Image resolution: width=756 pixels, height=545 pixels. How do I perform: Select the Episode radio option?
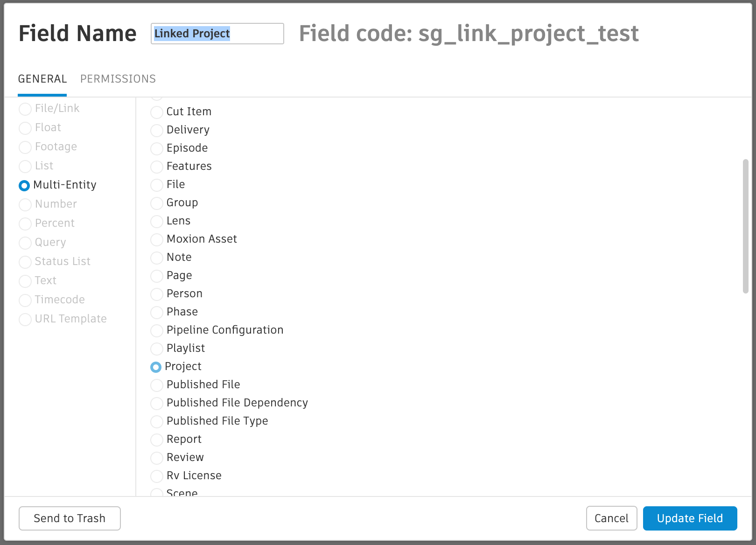coord(157,149)
